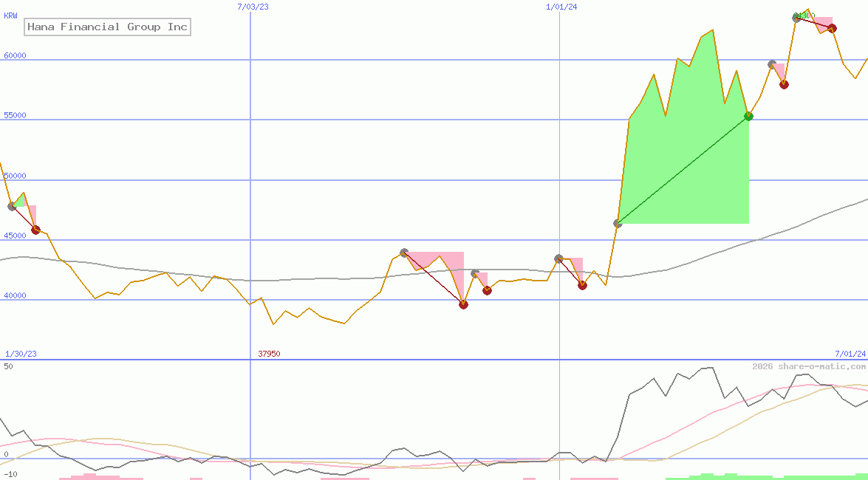Click the 40000 price axis label
Image resolution: width=868 pixels, height=480 pixels.
tap(13, 295)
